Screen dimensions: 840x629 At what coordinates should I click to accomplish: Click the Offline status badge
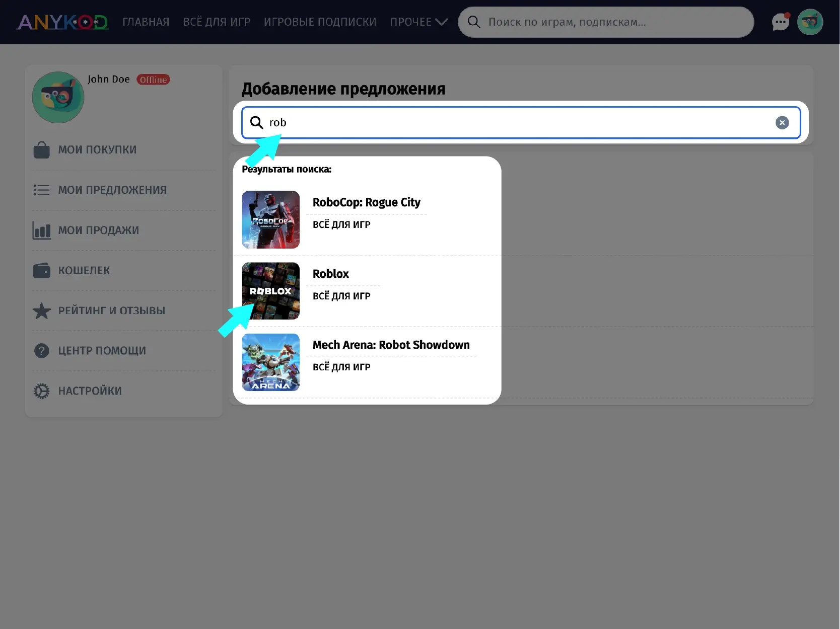coord(153,80)
